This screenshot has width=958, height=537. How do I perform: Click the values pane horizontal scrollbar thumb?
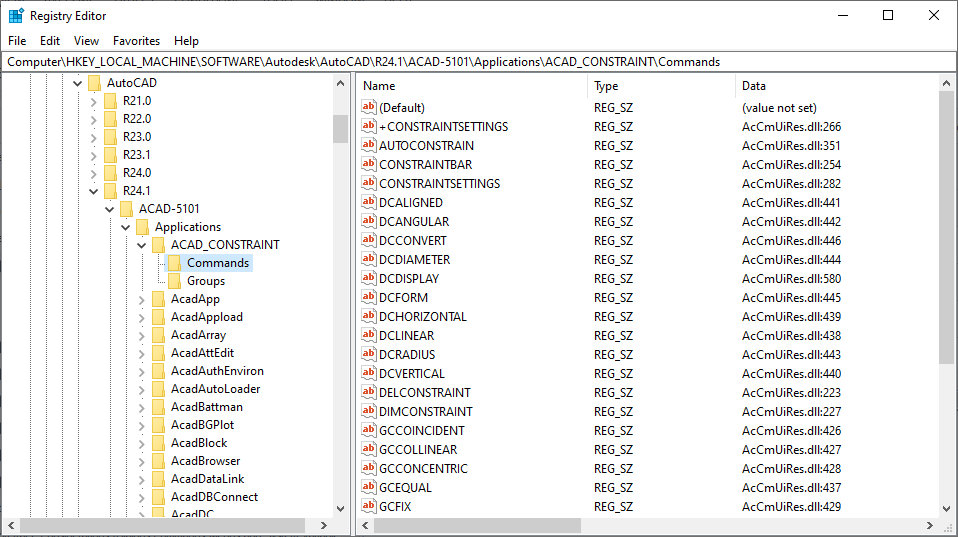point(477,525)
